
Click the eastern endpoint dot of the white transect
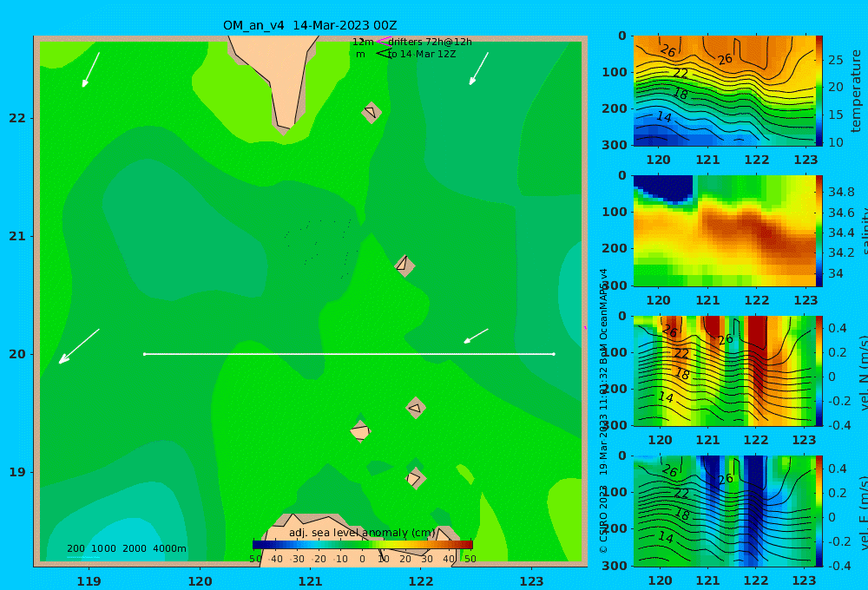tap(554, 354)
